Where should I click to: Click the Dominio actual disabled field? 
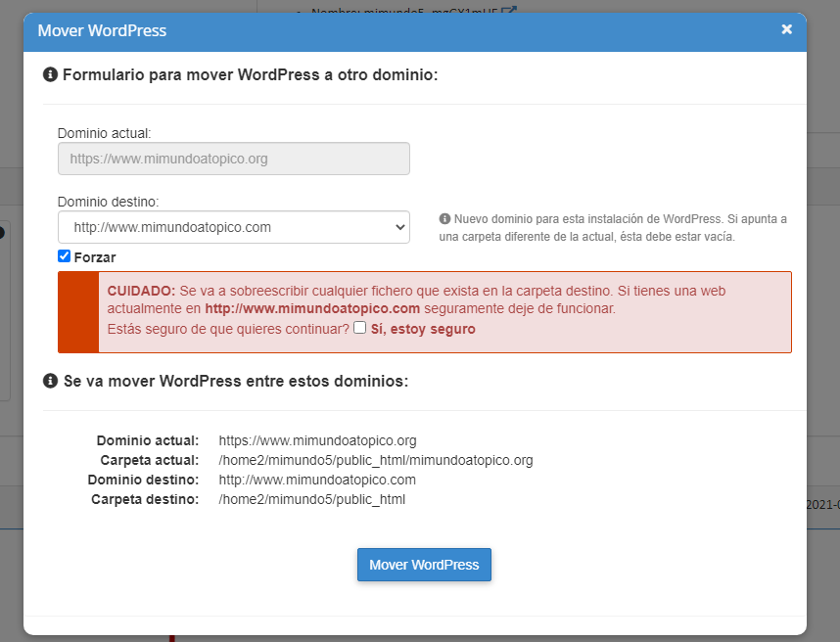point(234,159)
